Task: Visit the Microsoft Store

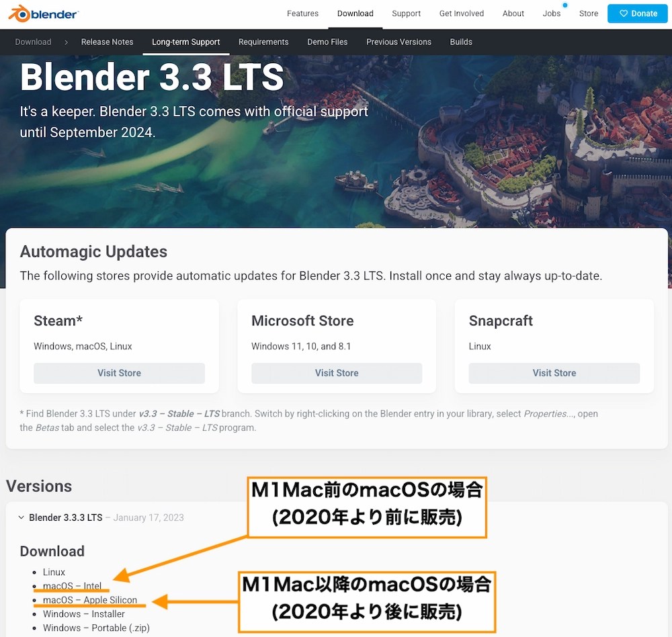Action: (337, 373)
